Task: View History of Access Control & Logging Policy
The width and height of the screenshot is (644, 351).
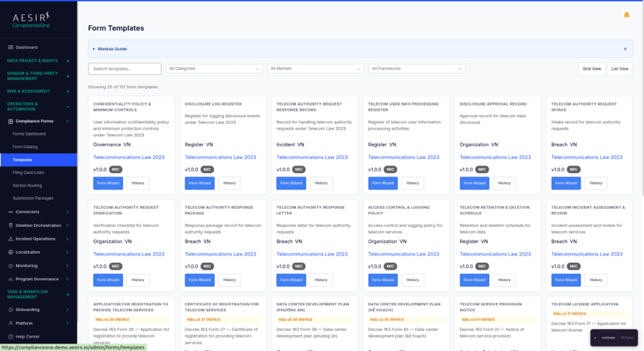Action: coord(413,280)
